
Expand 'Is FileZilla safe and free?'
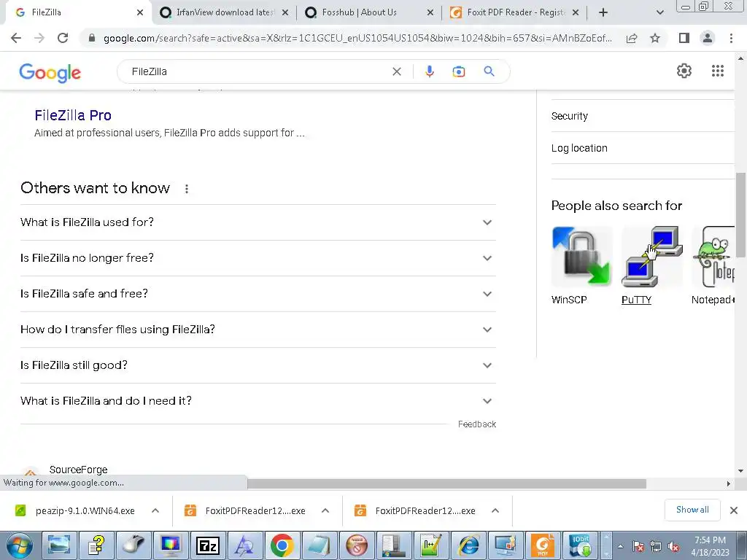[x=258, y=294]
